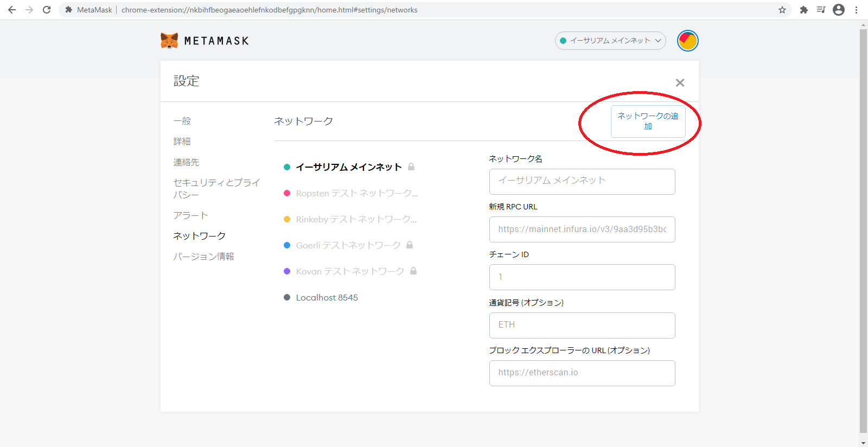Screen dimensions: 868x447
Task: Open the 詳細 settings section
Action: [x=182, y=142]
